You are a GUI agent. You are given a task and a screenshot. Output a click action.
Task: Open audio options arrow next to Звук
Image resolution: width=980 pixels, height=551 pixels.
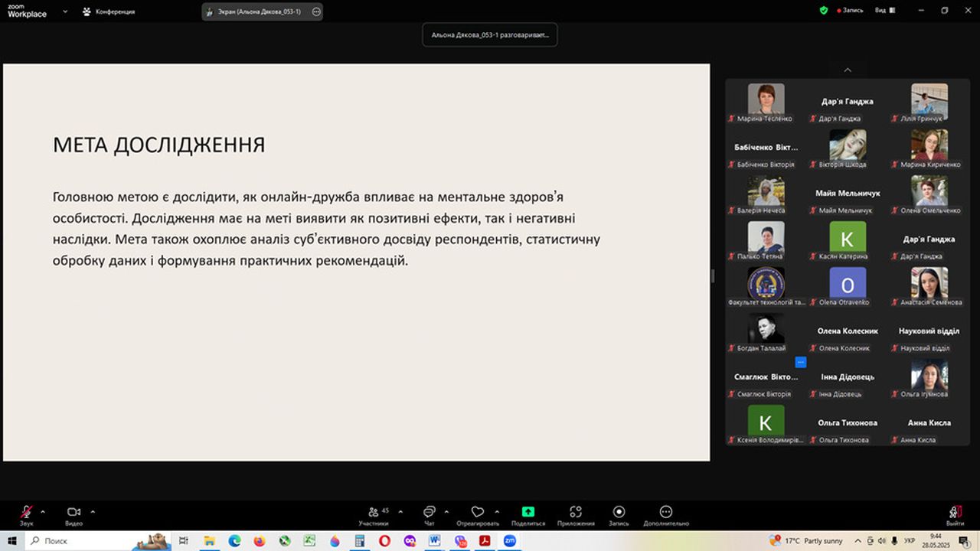(43, 511)
